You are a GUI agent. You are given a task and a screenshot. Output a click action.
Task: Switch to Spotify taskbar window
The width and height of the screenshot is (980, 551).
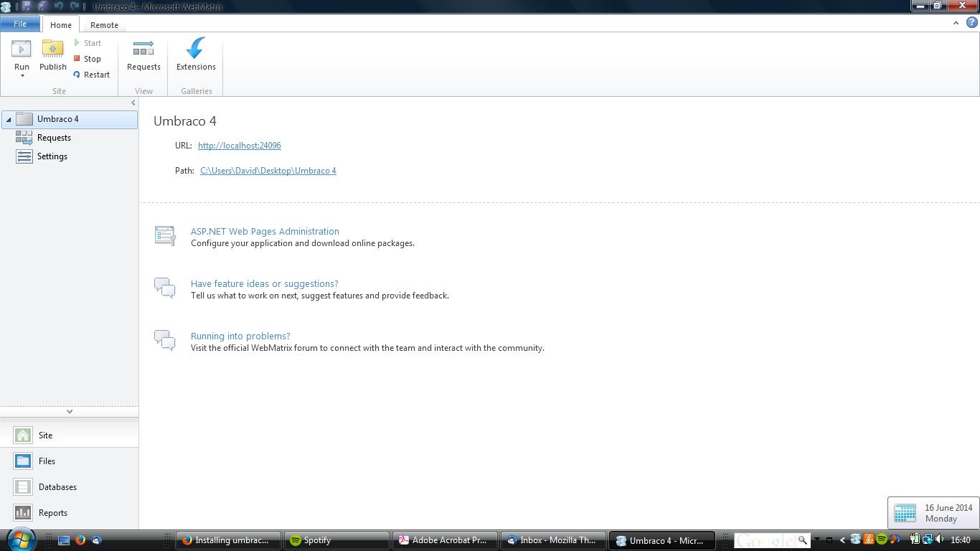[x=337, y=540]
